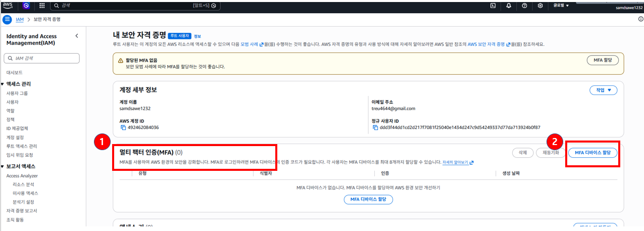
Task: Click the disabled 삭제 button
Action: tap(523, 152)
